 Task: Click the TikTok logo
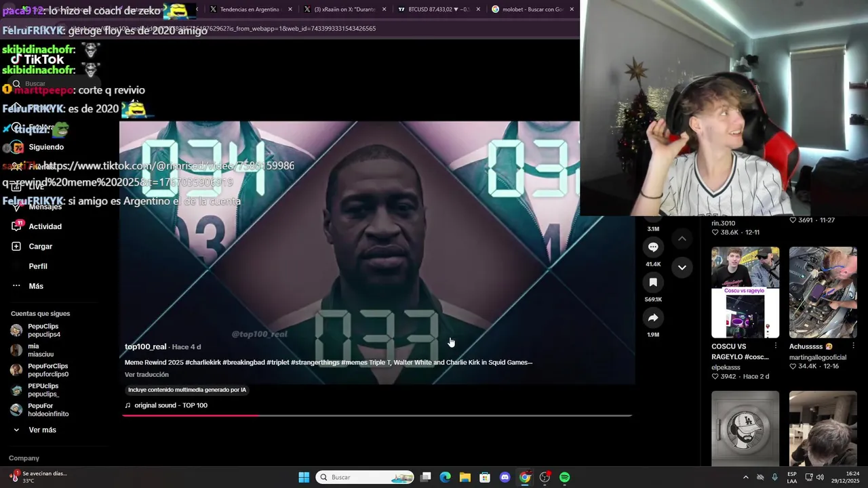point(38,60)
